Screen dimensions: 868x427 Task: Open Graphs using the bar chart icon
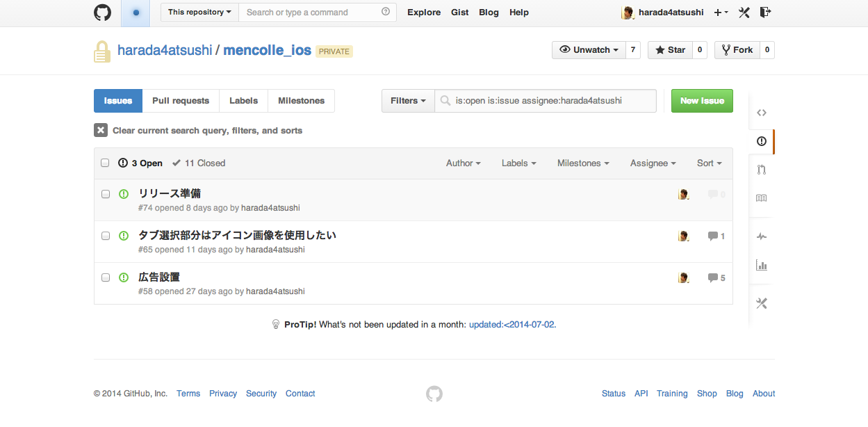click(761, 265)
